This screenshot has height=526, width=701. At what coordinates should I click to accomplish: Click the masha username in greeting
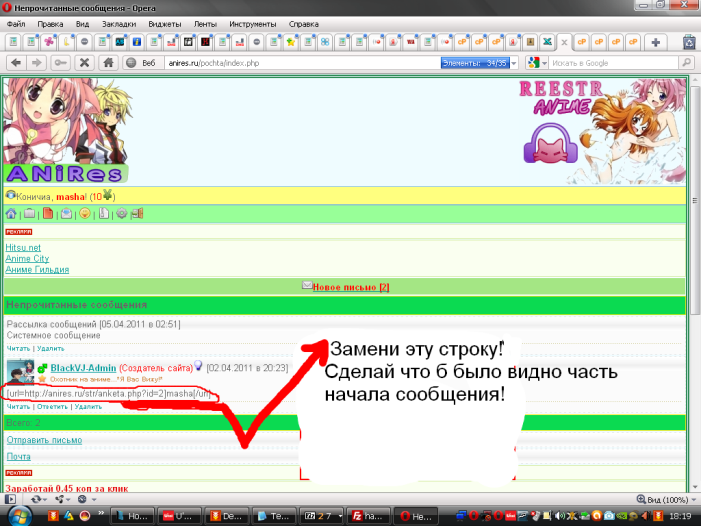71,197
